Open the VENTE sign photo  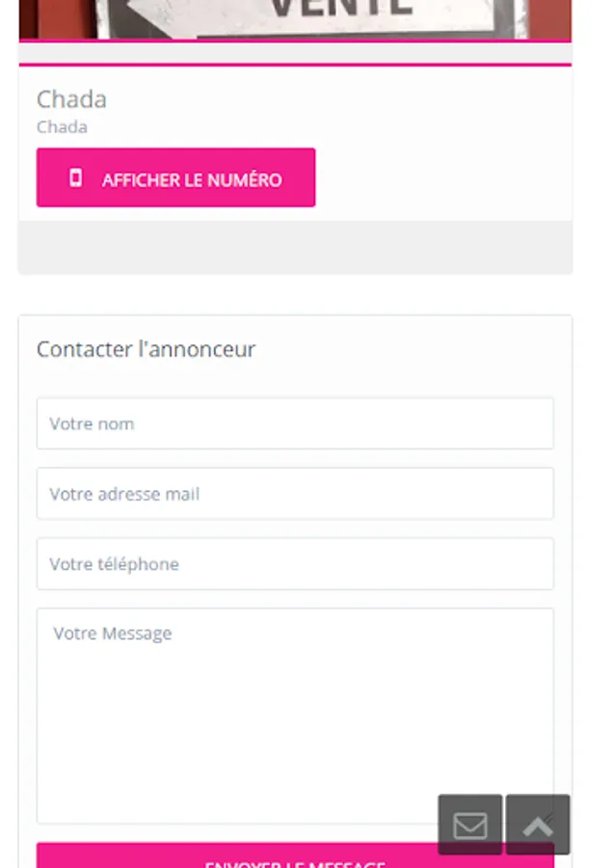tap(295, 17)
